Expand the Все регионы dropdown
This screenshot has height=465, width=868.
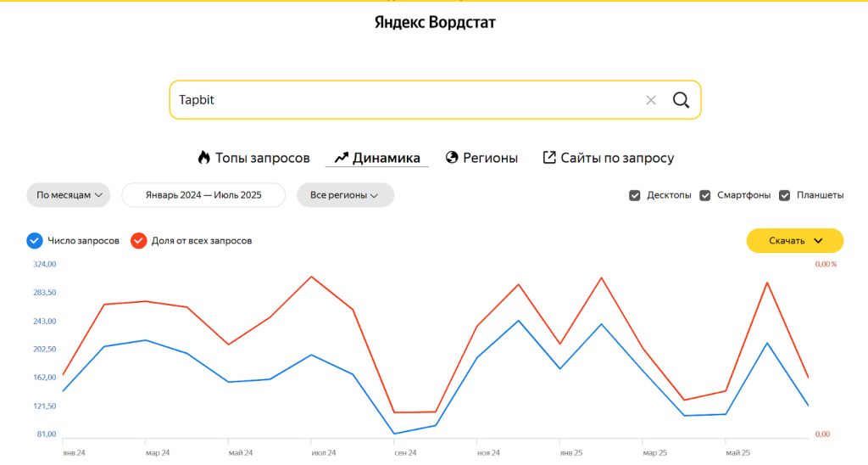[345, 195]
